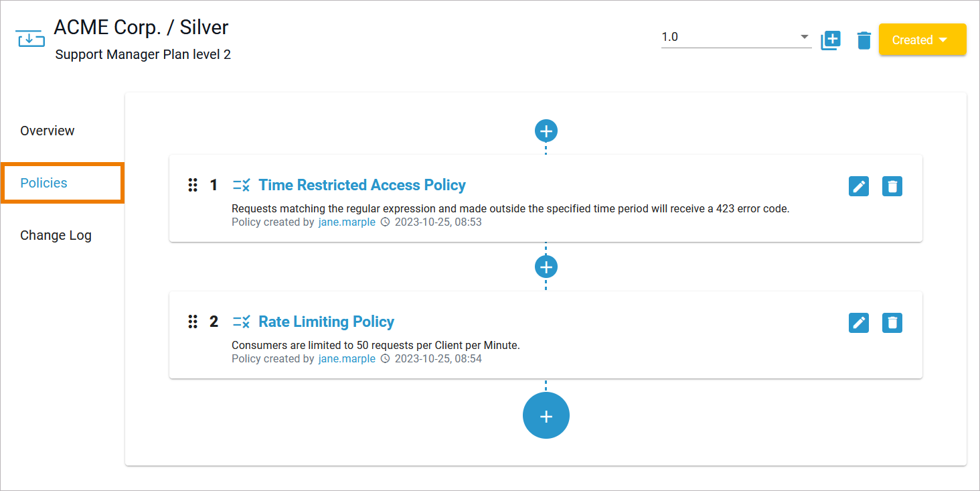
Task: Select the highlighted Policies menu item
Action: coord(44,182)
